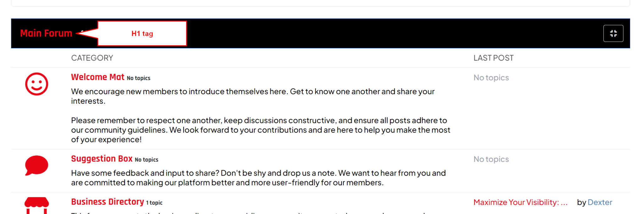Click the LAST POST column header

(x=493, y=58)
